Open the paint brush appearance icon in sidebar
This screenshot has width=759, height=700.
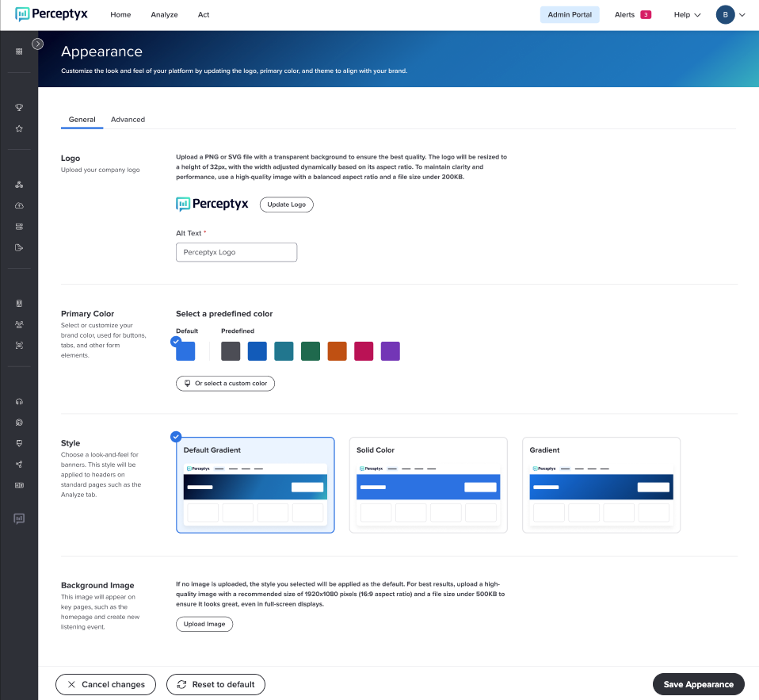click(19, 443)
